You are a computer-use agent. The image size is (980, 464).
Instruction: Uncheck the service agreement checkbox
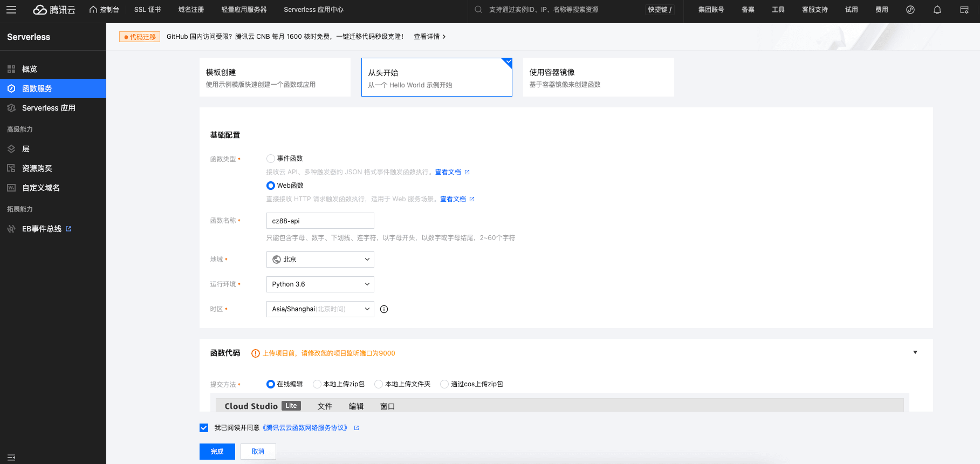(204, 428)
